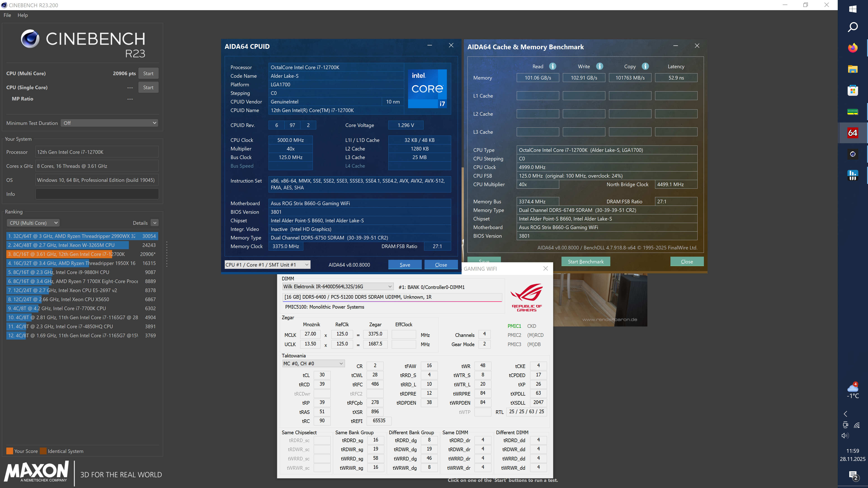
Task: Expand the CPU (Multi Core) ranking dropdown
Action: [x=33, y=223]
